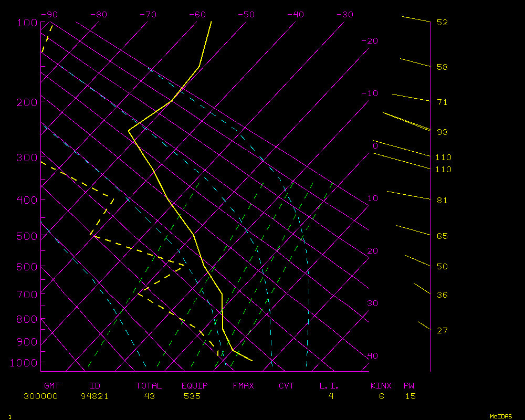Select the 500 pressure level label

[26, 236]
